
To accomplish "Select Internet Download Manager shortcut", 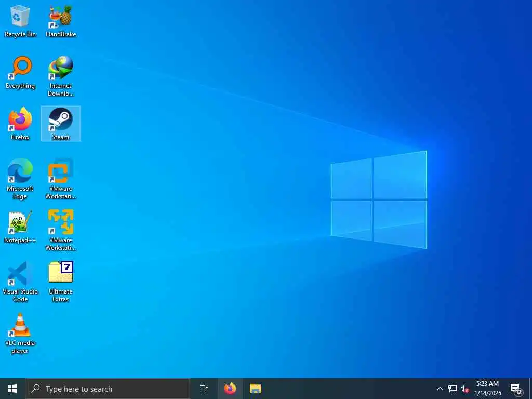I will (61, 76).
